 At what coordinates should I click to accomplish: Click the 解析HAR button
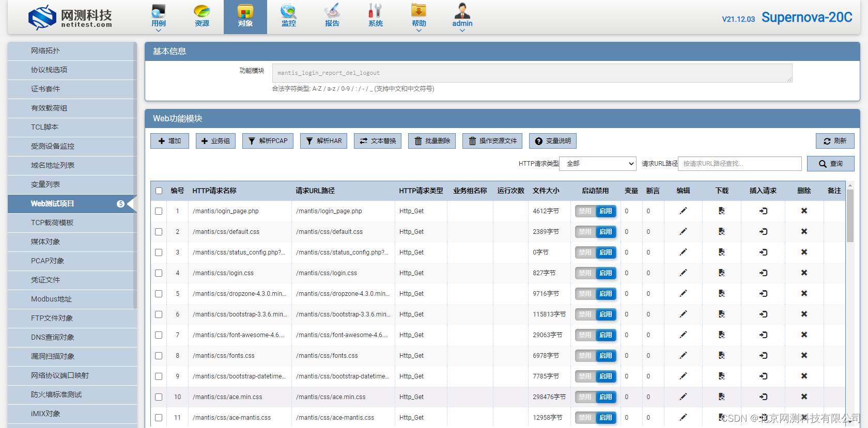coord(324,141)
